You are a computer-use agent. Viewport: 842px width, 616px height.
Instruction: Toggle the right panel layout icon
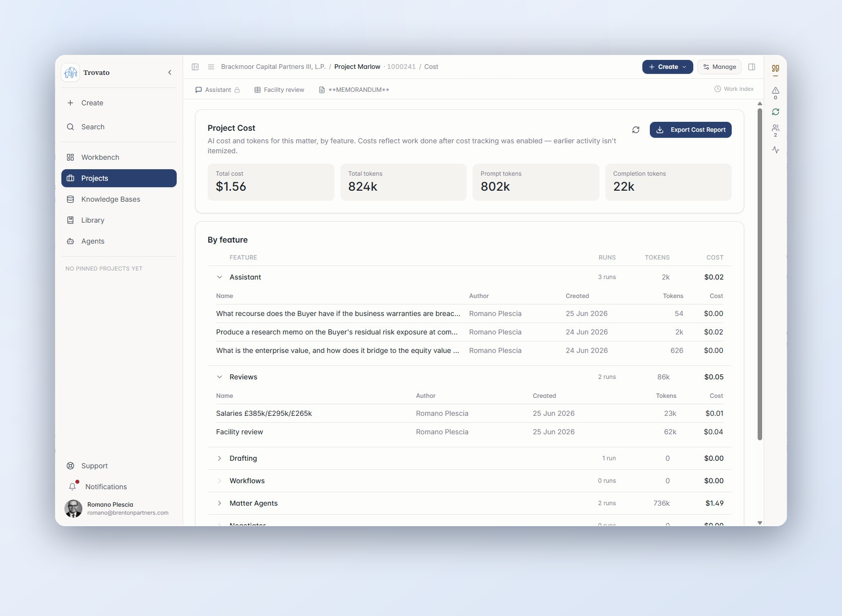752,67
